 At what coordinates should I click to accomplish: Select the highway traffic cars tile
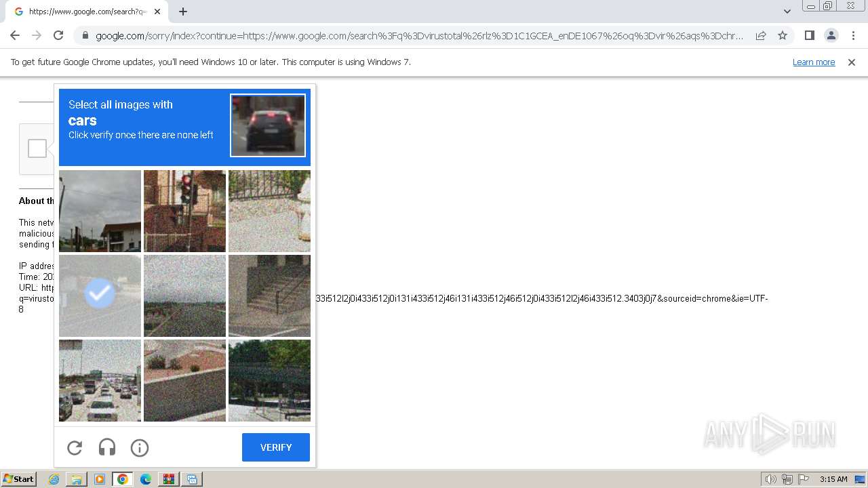pos(100,380)
